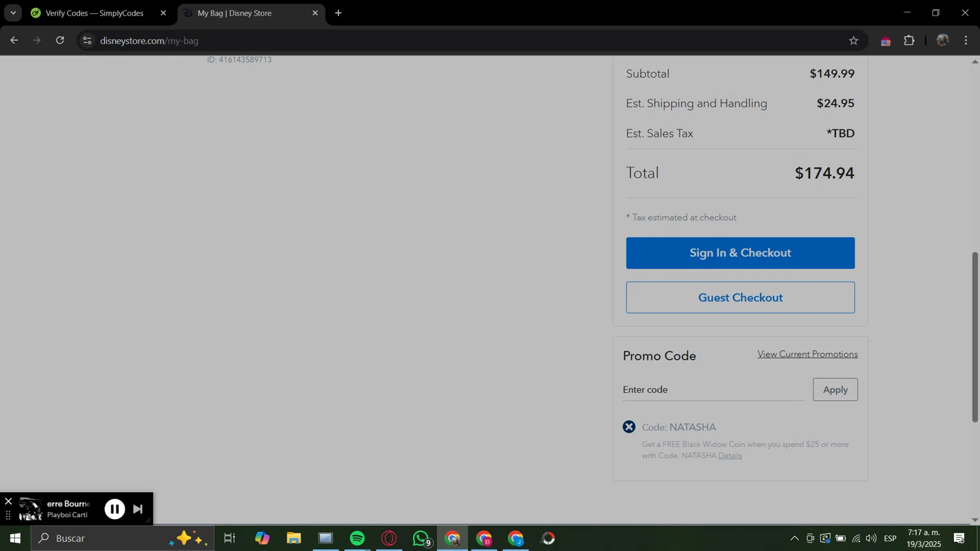Viewport: 980px width, 551px height.
Task: Click the page vertical scrollbar thumb
Action: 975,337
